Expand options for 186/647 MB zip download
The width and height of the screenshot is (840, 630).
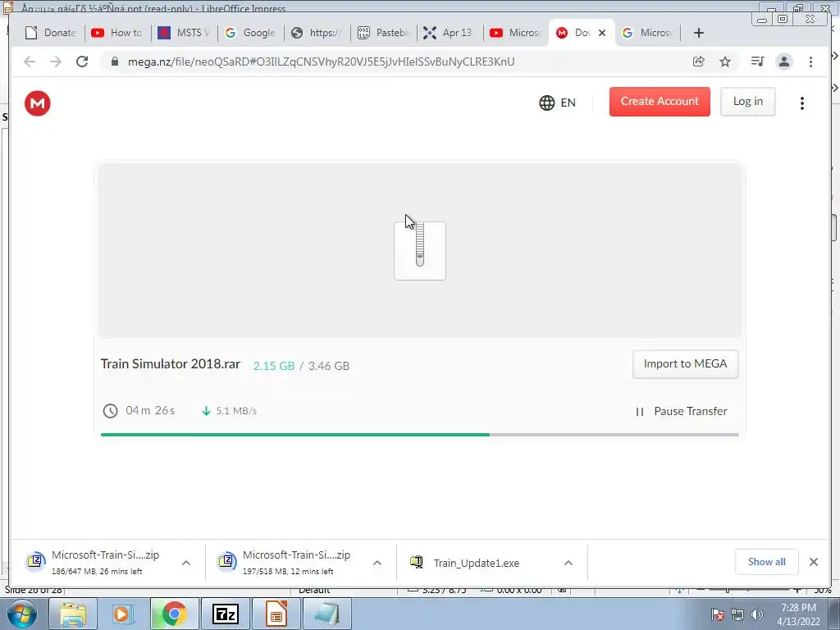[x=186, y=563]
